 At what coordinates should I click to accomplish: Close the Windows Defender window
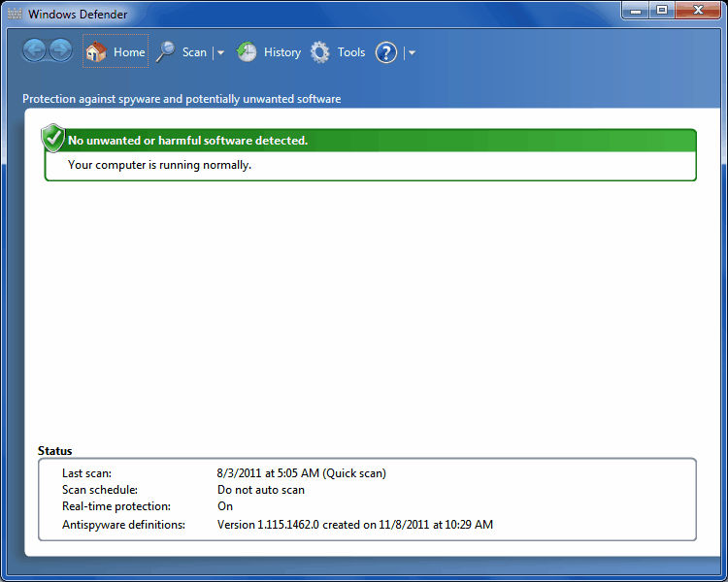pyautogui.click(x=698, y=11)
